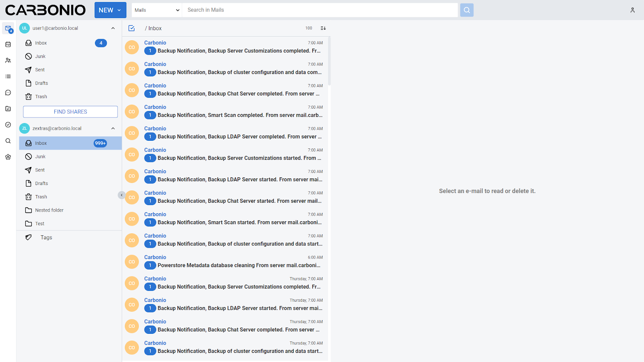Click the sidebar collapse arrow handle
Viewport: 644px width, 362px height.
122,195
